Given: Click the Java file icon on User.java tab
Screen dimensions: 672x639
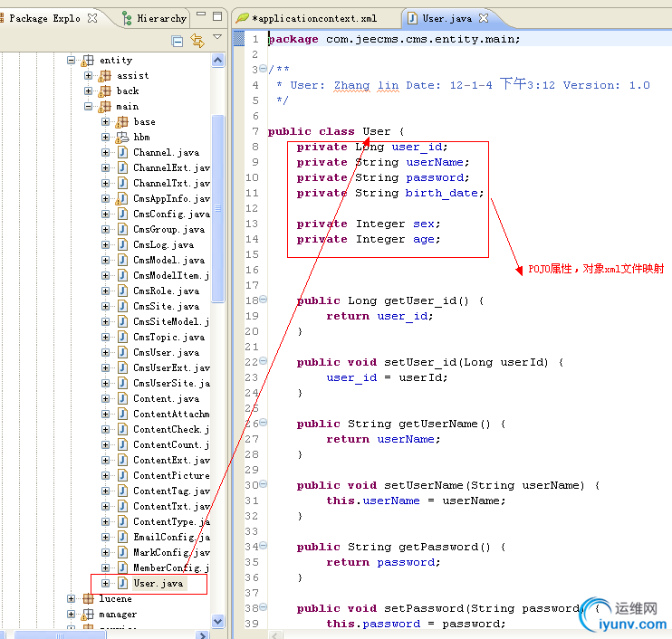Looking at the screenshot, I should [x=412, y=18].
